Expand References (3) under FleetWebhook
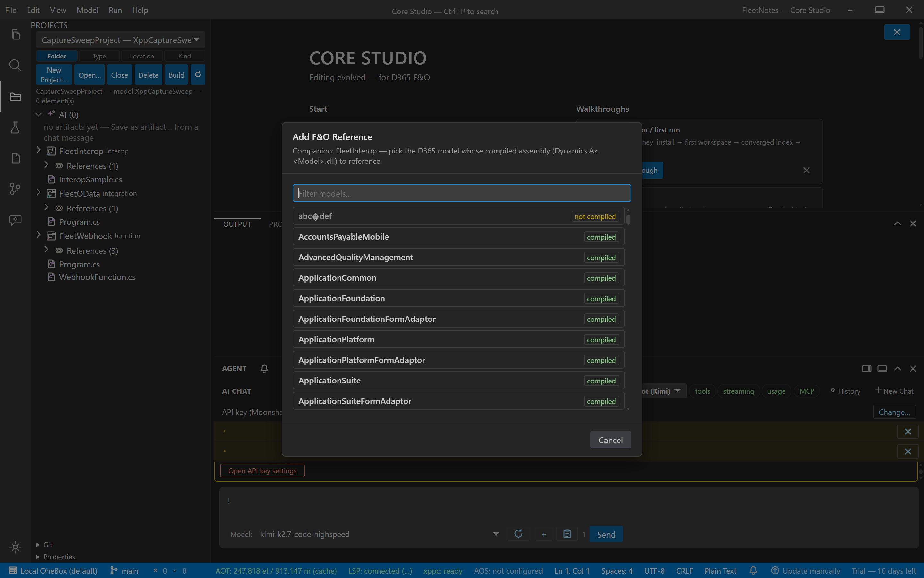The width and height of the screenshot is (924, 578). click(46, 250)
